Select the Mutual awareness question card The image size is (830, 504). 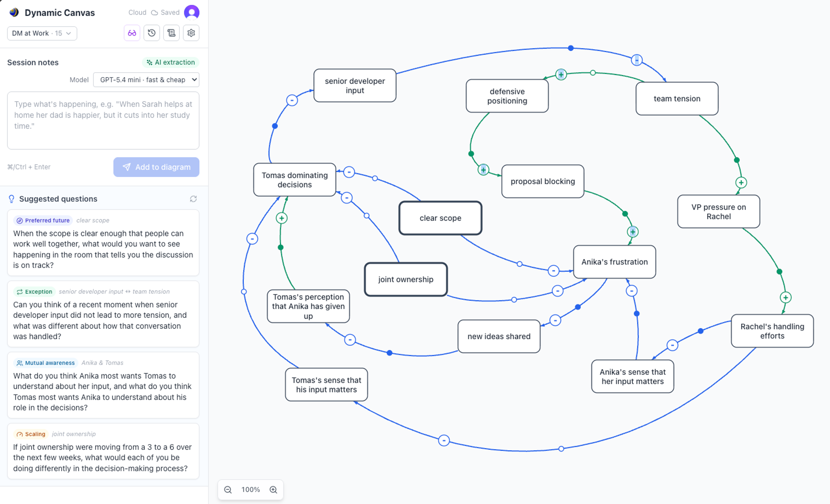(x=103, y=385)
